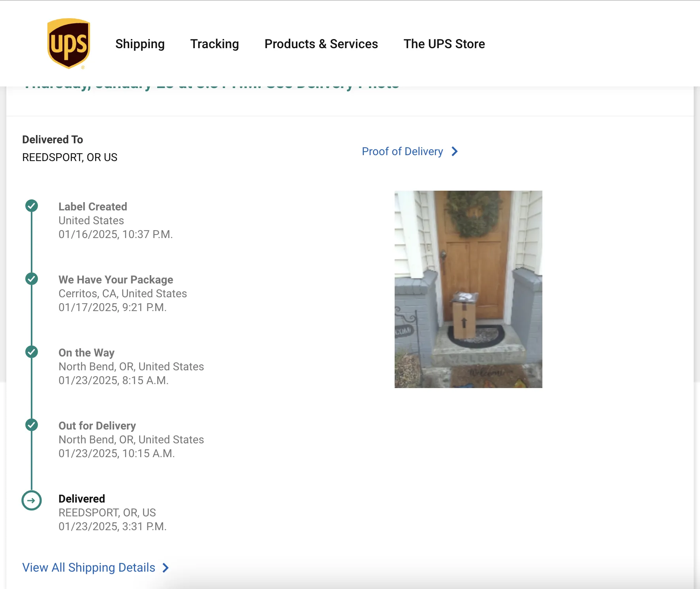Click REEDSPORT, OR US destination text
700x589 pixels.
coord(70,157)
